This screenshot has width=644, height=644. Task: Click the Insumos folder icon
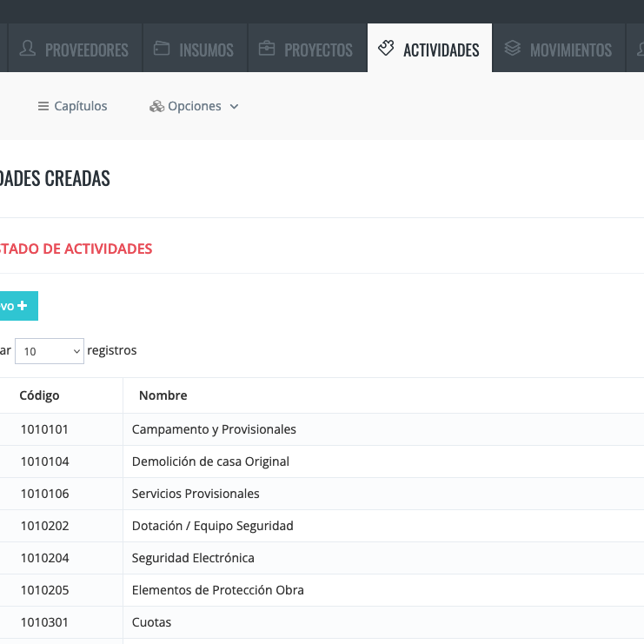point(162,49)
